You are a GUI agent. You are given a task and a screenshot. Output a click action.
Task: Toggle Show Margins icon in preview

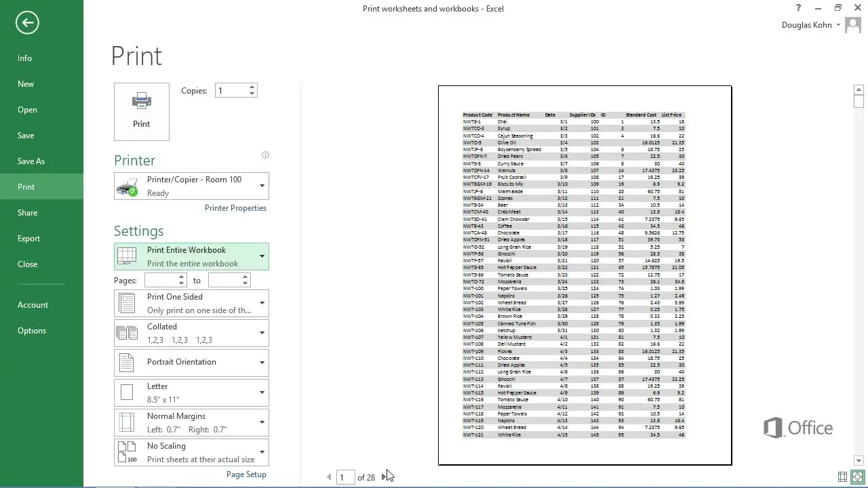(x=842, y=477)
